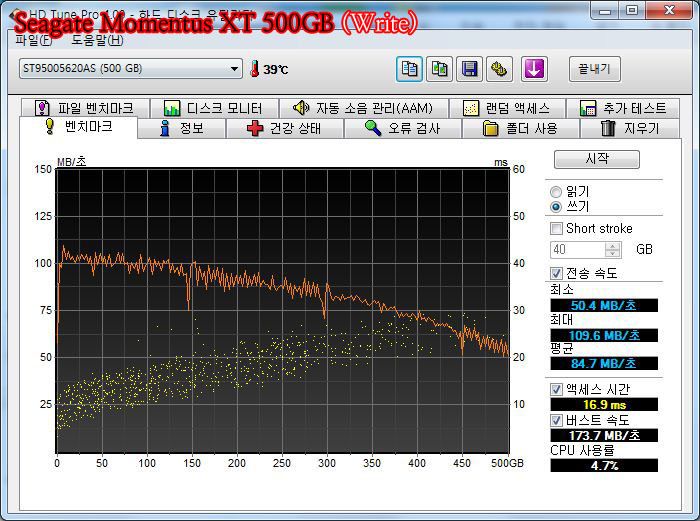Open the 파일(F) menu
The height and width of the screenshot is (521, 700).
tap(34, 40)
